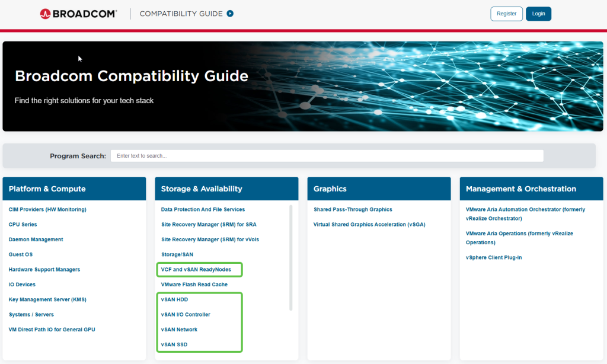Open the Systems / Servers link

31,315
